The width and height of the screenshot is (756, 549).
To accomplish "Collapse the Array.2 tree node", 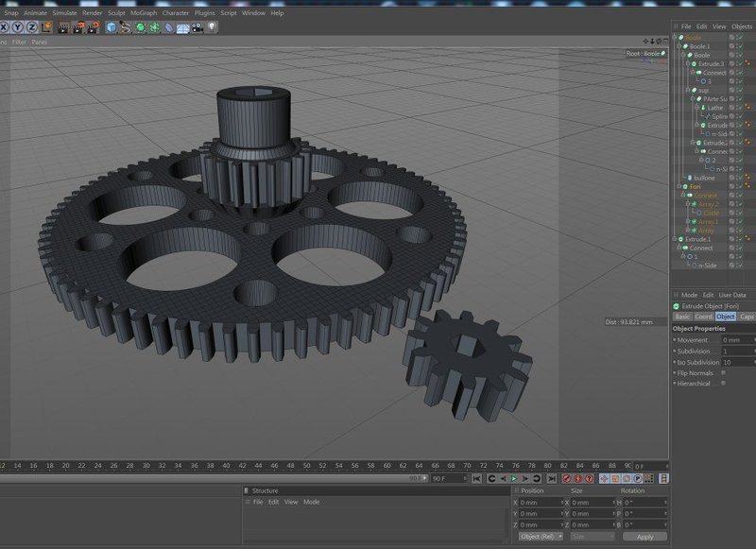I will tap(688, 204).
